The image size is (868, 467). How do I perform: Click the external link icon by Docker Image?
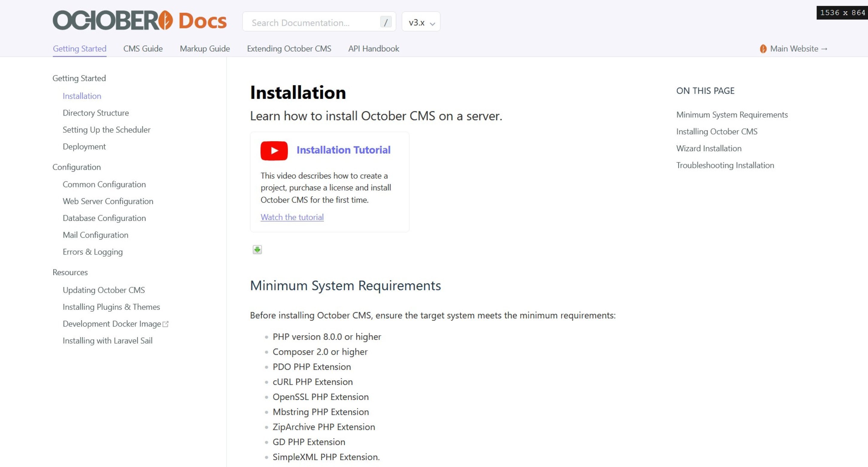click(166, 324)
